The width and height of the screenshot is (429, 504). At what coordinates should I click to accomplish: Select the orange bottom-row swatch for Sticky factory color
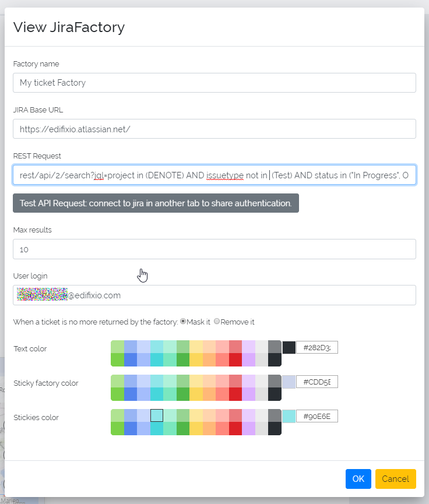pyautogui.click(x=209, y=394)
